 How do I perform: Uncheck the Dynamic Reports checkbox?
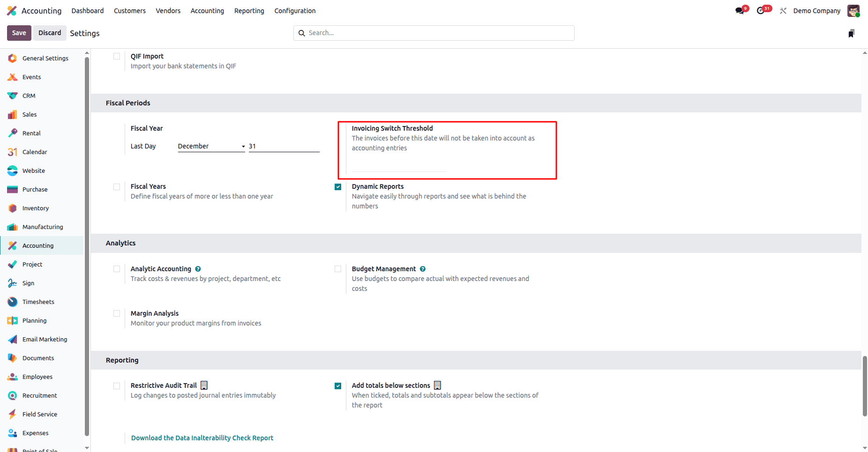pyautogui.click(x=338, y=187)
